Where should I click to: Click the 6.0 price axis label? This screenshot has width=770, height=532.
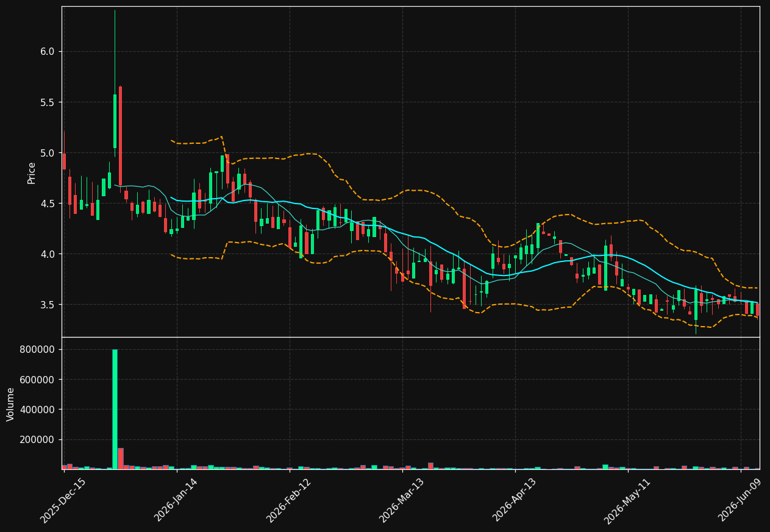(x=48, y=52)
